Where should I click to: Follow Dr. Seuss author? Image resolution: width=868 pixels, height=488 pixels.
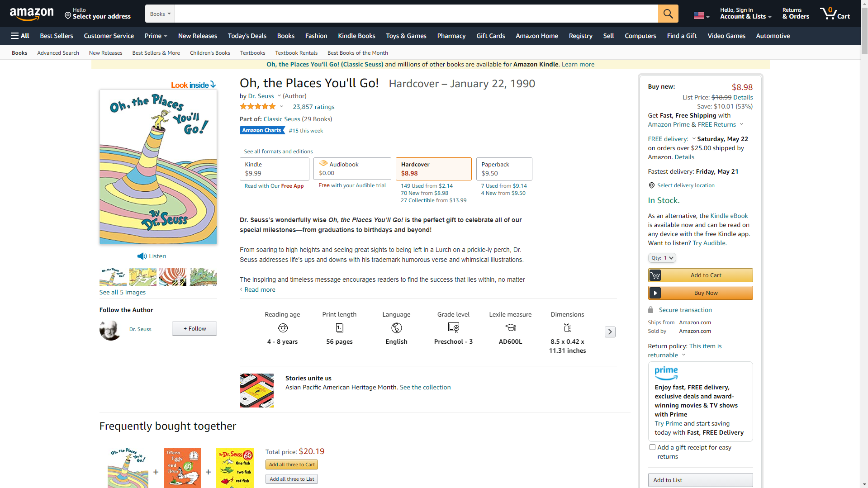194,329
